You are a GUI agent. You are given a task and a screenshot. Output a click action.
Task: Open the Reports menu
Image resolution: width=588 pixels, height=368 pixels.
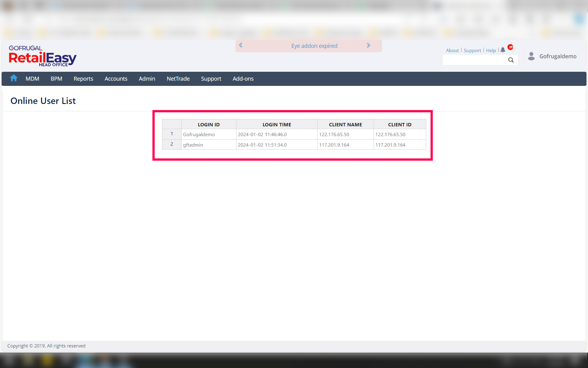pyautogui.click(x=83, y=79)
